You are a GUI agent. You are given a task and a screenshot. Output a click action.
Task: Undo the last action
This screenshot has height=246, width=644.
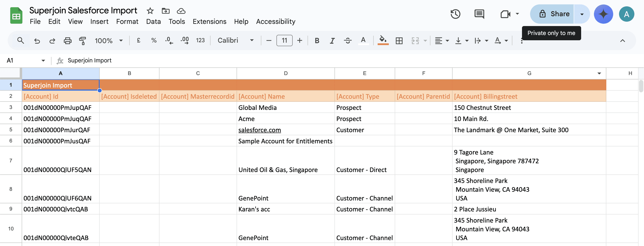click(37, 40)
